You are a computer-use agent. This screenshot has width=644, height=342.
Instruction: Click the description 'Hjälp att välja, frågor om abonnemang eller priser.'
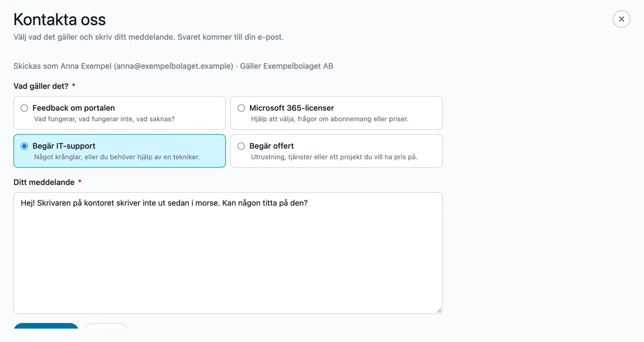330,119
